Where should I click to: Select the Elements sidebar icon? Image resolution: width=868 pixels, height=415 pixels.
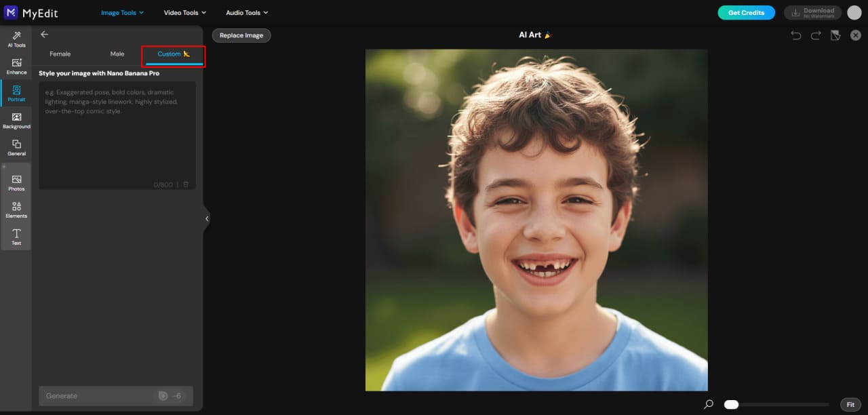[16, 210]
